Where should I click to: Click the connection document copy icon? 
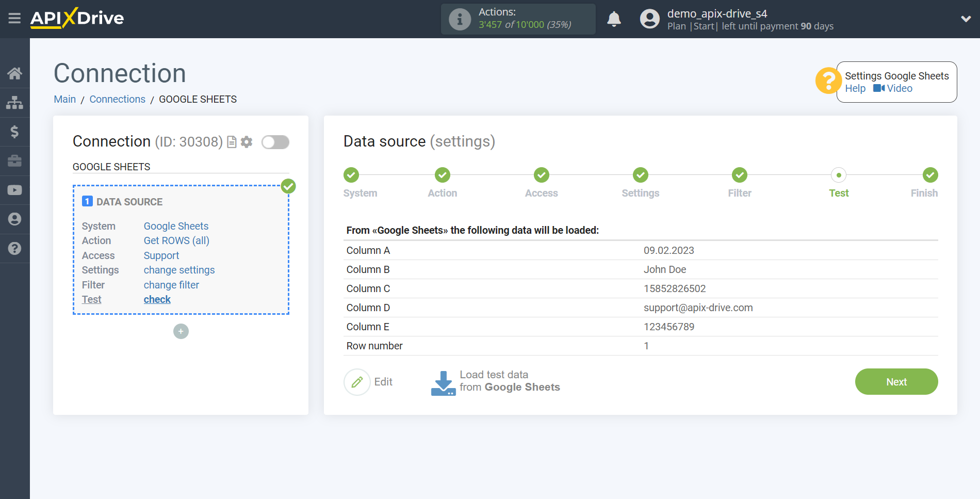click(x=232, y=142)
